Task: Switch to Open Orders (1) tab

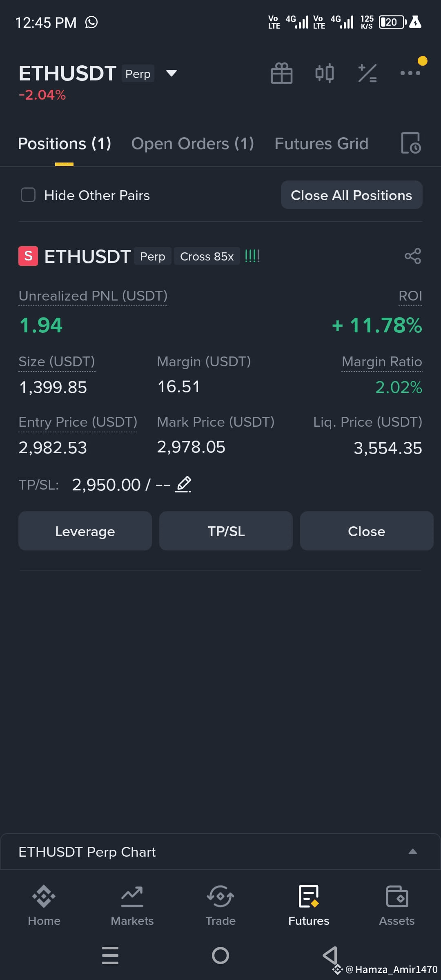Action: 193,144
